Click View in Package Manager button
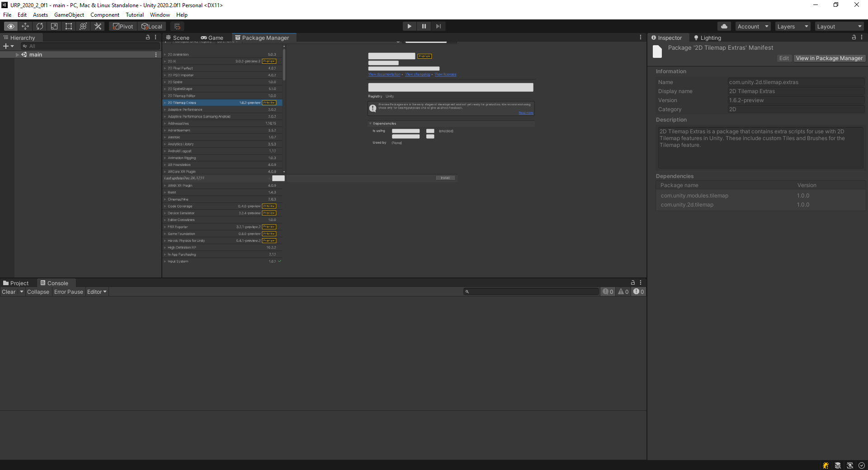This screenshot has width=868, height=470. pos(829,58)
